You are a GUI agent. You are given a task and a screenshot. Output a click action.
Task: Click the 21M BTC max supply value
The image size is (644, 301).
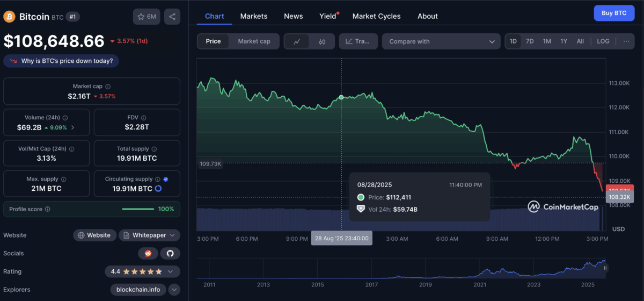(x=47, y=189)
